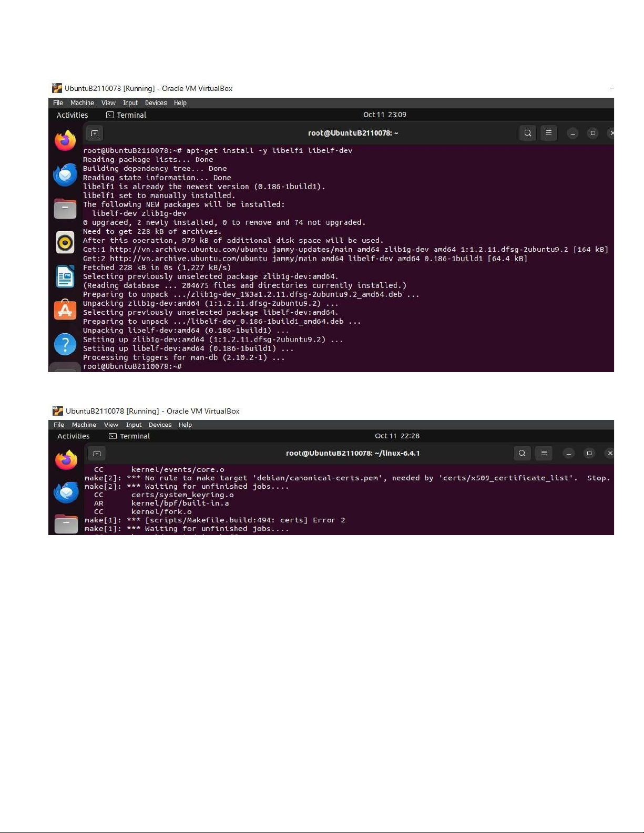Open Input menu in bottom VirtualBox window
Image resolution: width=644 pixels, height=833 pixels.
pyautogui.click(x=134, y=425)
